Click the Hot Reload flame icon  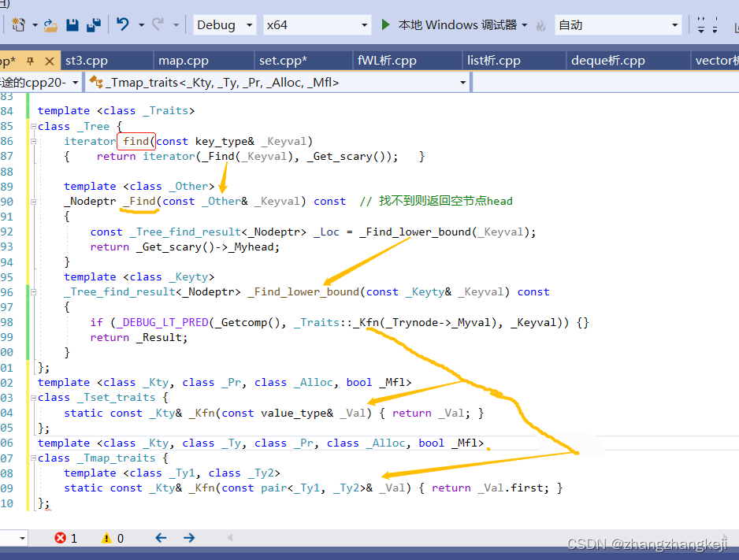pos(540,25)
